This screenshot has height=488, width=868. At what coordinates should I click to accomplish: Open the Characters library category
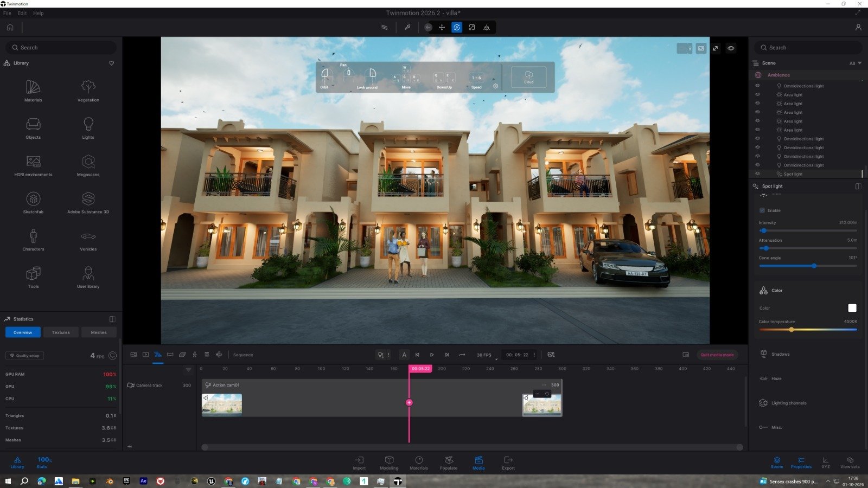point(33,240)
